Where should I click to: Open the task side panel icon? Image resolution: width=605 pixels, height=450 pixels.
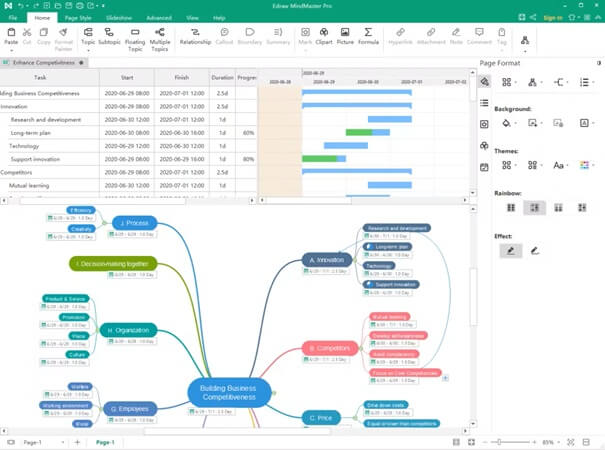click(x=484, y=167)
